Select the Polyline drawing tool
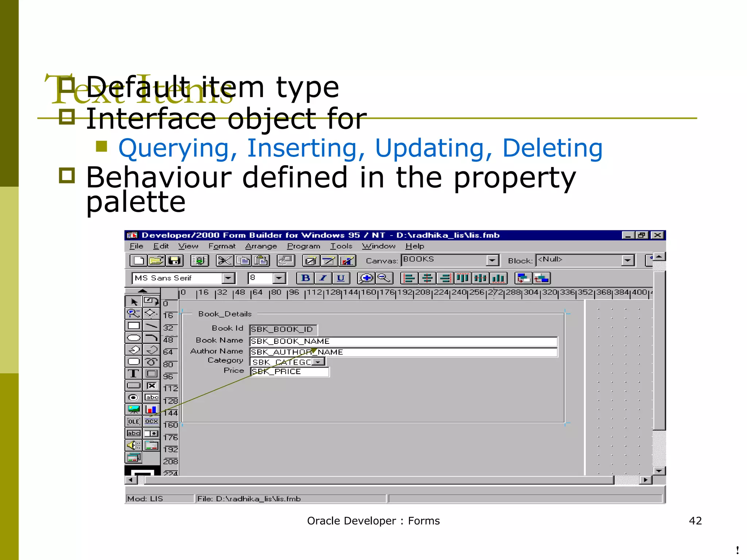 coord(151,350)
